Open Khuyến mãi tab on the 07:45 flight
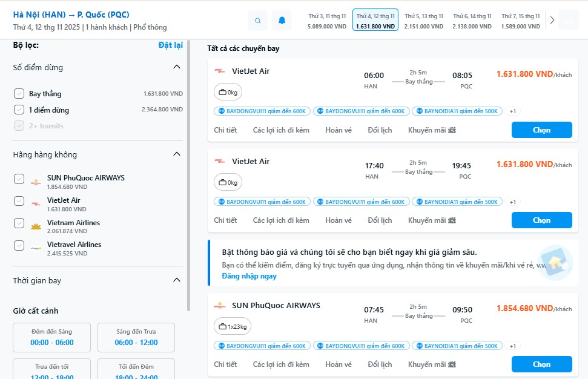The width and height of the screenshot is (588, 379). (432, 364)
